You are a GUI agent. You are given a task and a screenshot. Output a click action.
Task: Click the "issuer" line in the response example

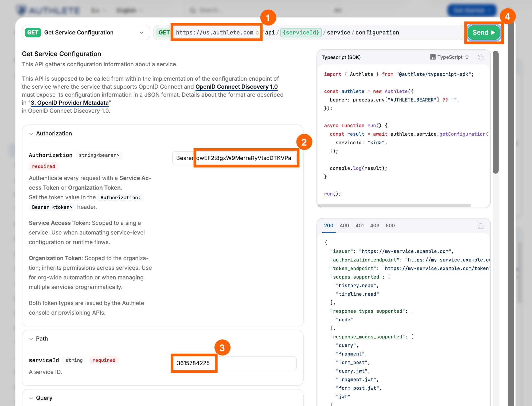tap(392, 251)
